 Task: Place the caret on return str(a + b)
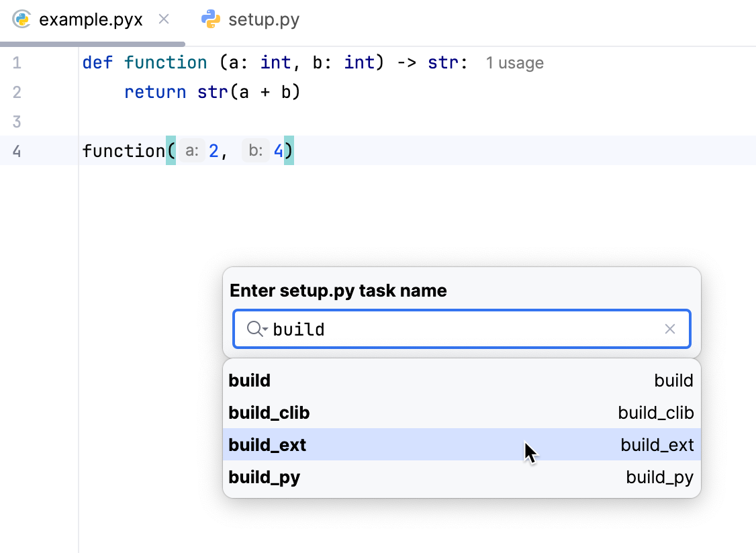(x=211, y=92)
